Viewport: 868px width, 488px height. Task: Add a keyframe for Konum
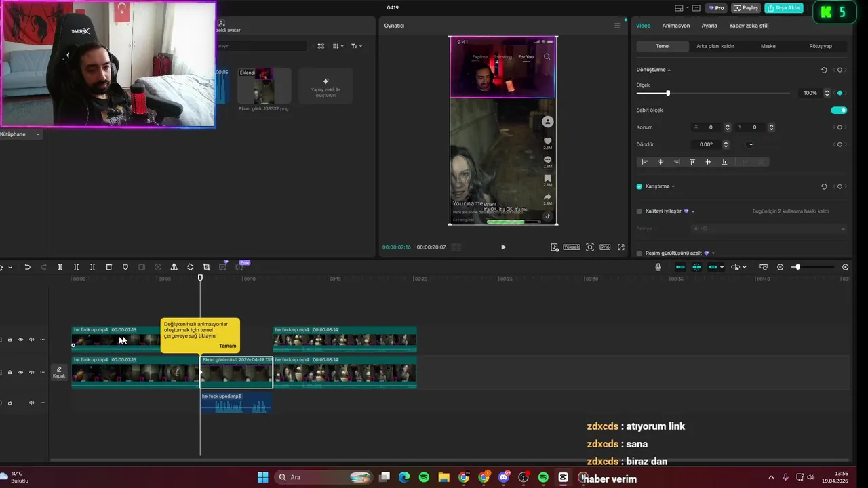point(840,127)
